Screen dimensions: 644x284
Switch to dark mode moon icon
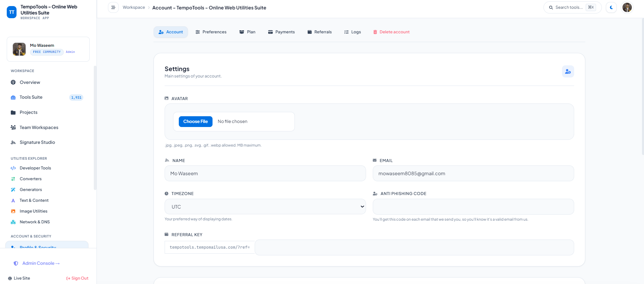611,7
